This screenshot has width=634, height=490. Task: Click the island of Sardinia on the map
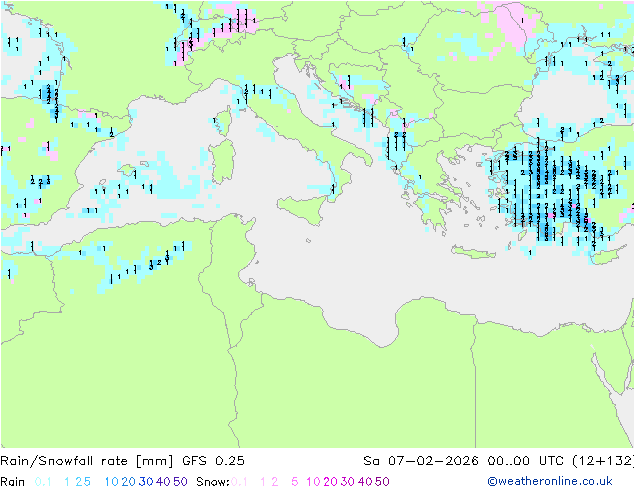(222, 163)
